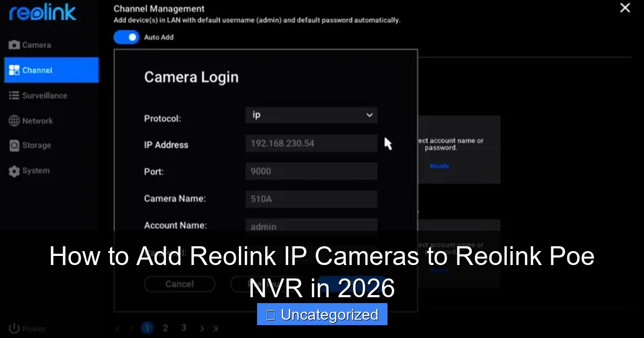Click the IP Address input field
Screen dimensions: 644x338
tap(311, 143)
